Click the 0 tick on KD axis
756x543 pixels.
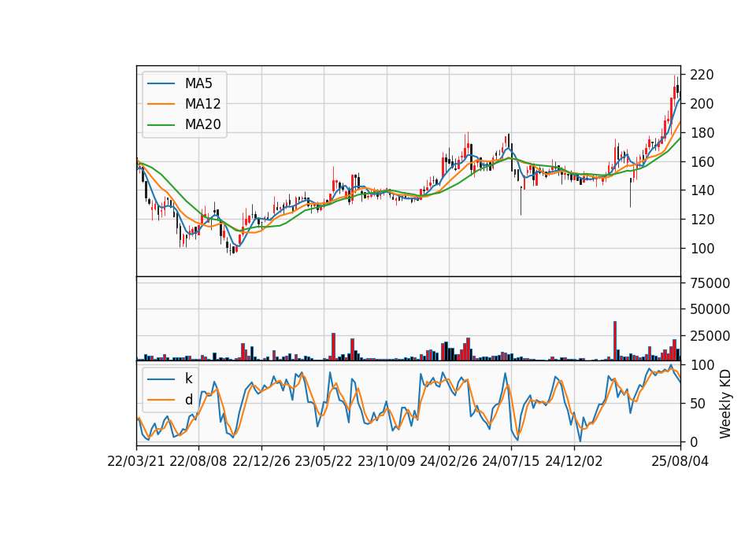pyautogui.click(x=694, y=441)
